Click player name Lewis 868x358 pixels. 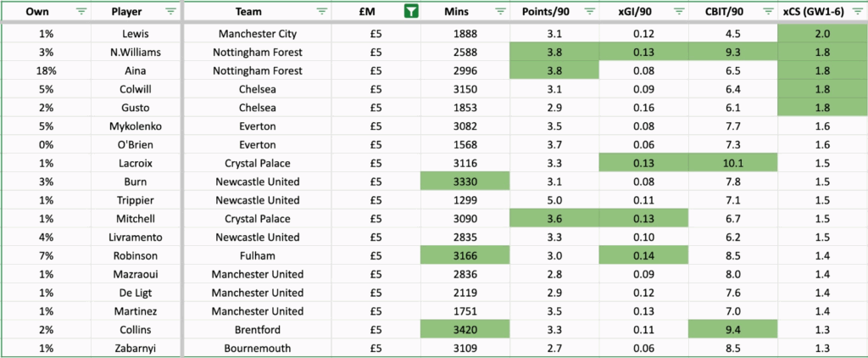tap(136, 34)
